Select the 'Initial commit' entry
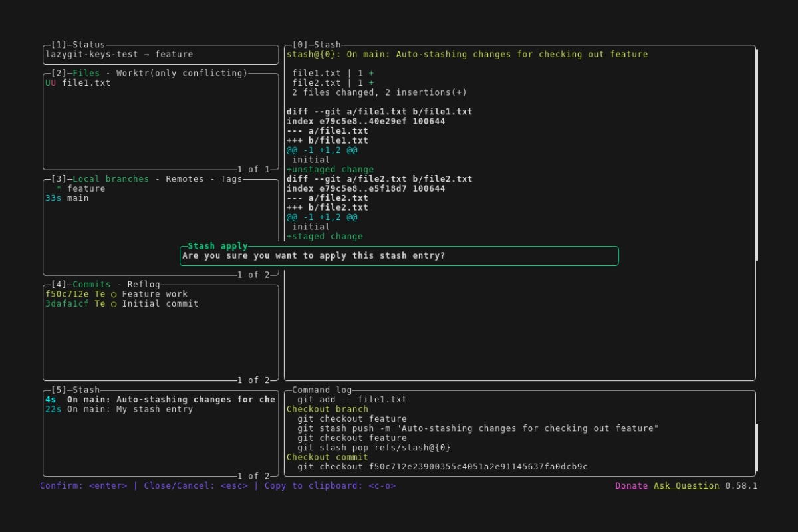 click(x=160, y=304)
